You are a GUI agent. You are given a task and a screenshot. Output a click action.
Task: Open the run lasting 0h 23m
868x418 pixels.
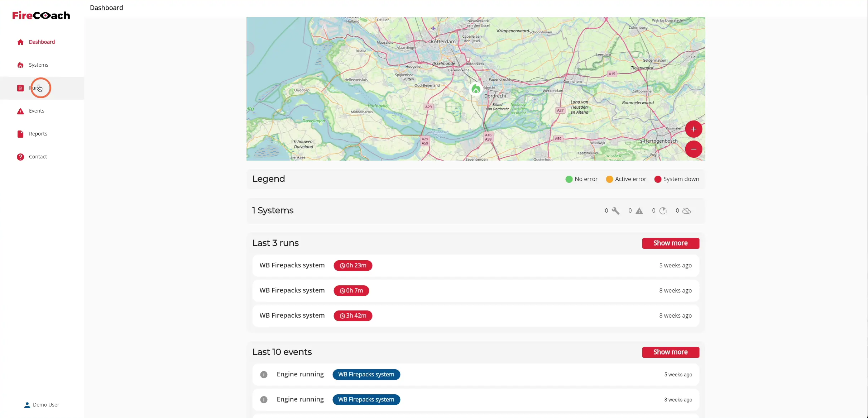click(x=476, y=266)
